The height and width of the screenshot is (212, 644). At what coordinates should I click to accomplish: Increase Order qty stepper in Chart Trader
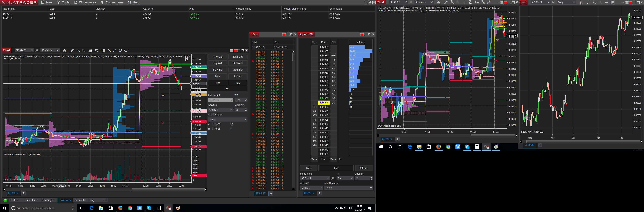tap(246, 109)
